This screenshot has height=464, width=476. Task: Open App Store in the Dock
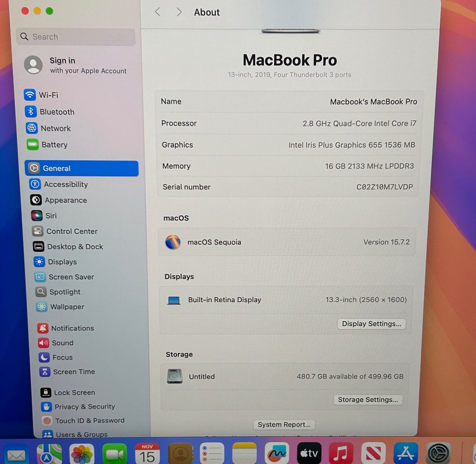pos(406,453)
